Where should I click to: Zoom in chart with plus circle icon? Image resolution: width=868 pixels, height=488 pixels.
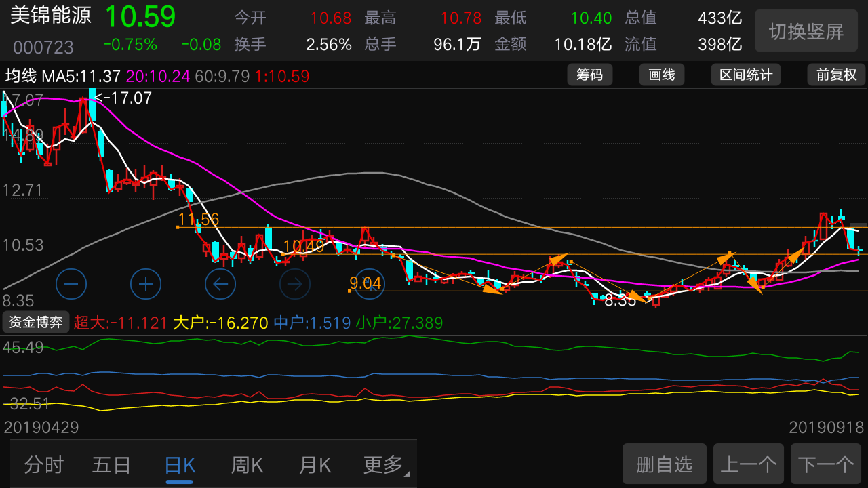point(146,284)
